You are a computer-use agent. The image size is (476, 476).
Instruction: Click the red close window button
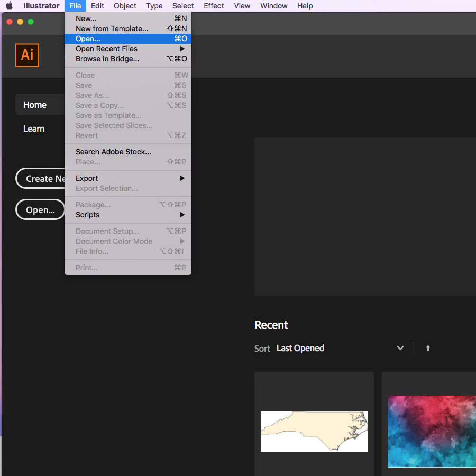(x=10, y=22)
